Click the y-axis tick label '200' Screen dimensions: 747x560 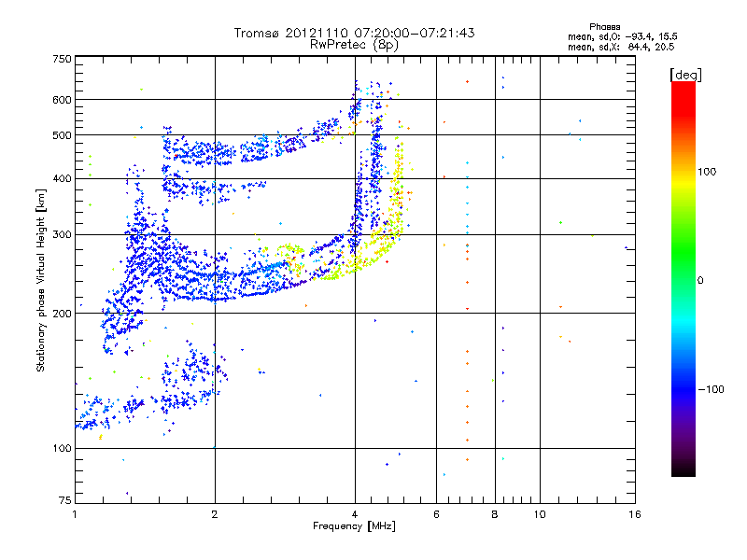62,314
